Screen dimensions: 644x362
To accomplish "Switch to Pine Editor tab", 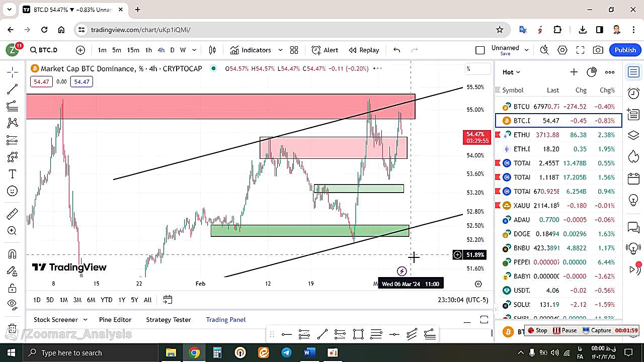I will tap(115, 320).
